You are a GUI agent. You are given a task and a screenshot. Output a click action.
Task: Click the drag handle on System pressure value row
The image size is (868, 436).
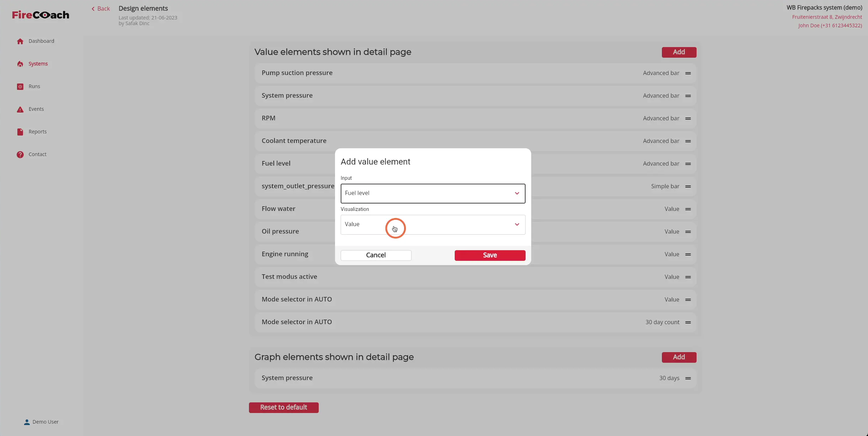tap(688, 96)
